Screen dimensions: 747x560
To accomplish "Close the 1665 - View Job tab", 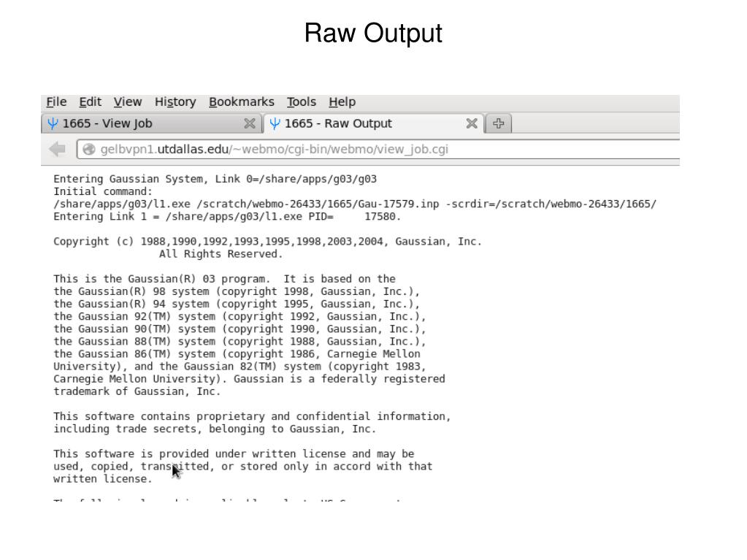I will pyautogui.click(x=249, y=123).
